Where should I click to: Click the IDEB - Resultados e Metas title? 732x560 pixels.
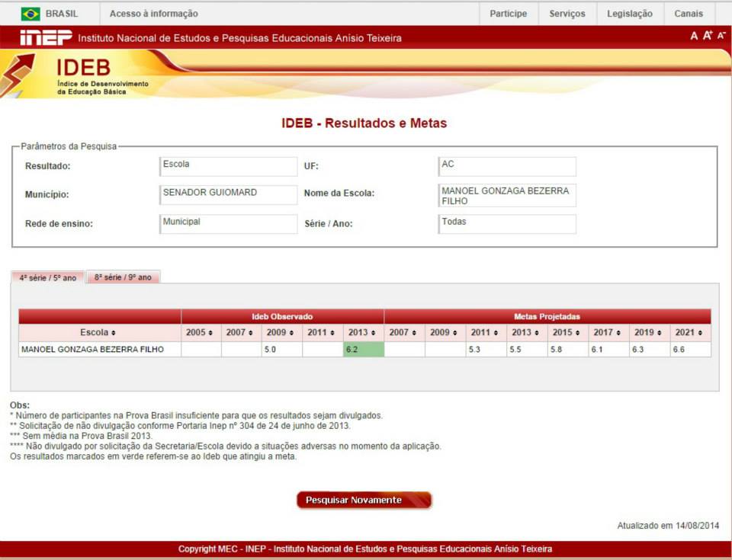click(x=364, y=123)
